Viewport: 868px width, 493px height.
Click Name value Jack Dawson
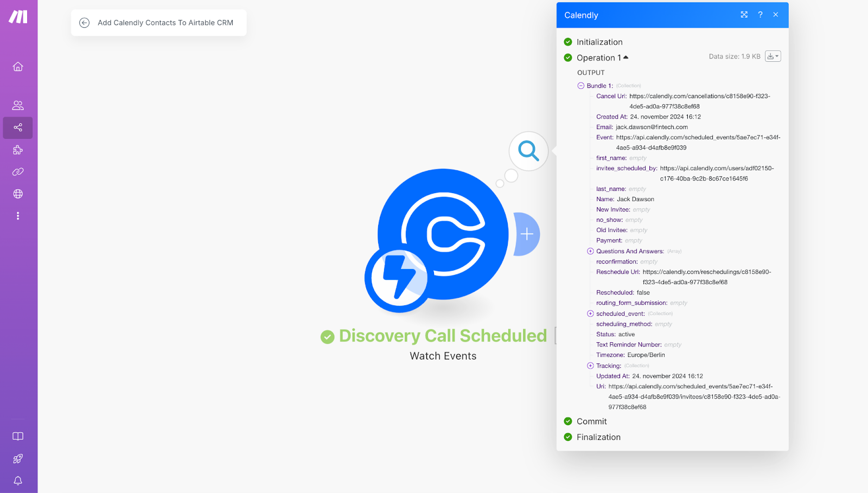[x=635, y=199]
